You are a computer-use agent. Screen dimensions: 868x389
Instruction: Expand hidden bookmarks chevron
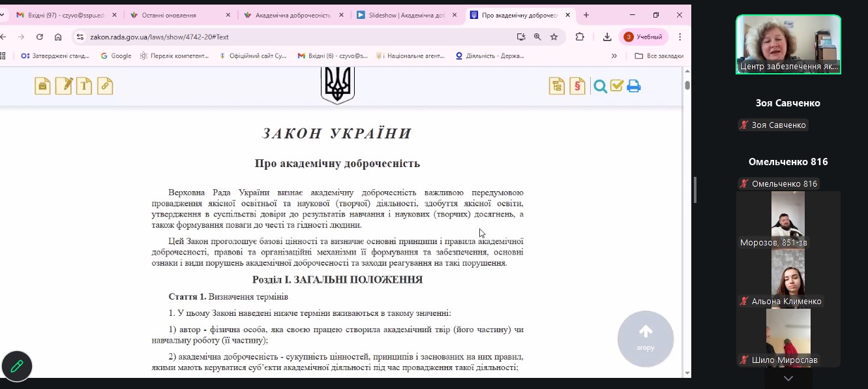point(614,56)
